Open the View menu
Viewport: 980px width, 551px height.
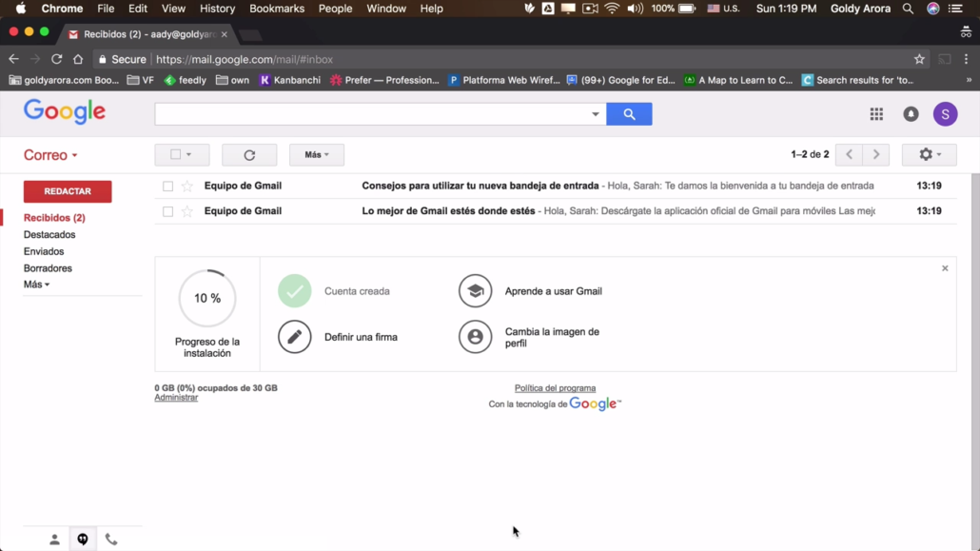[x=173, y=9]
